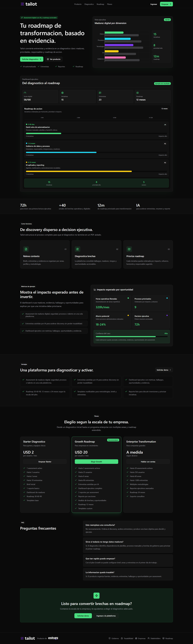
Task: Click the Ingresar link in the header
Action: (154, 4)
